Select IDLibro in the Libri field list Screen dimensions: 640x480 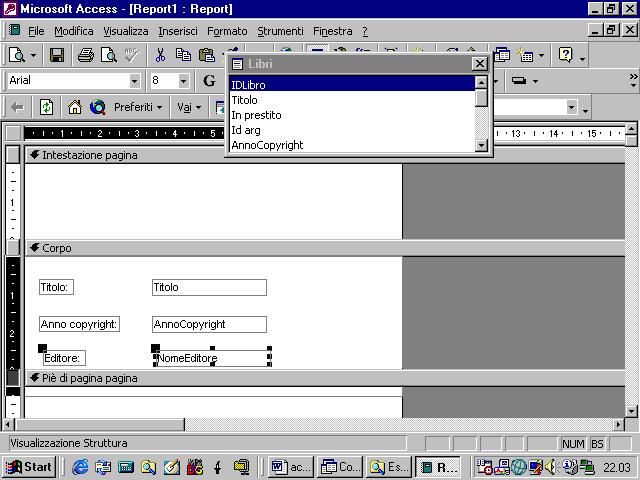pyautogui.click(x=352, y=85)
